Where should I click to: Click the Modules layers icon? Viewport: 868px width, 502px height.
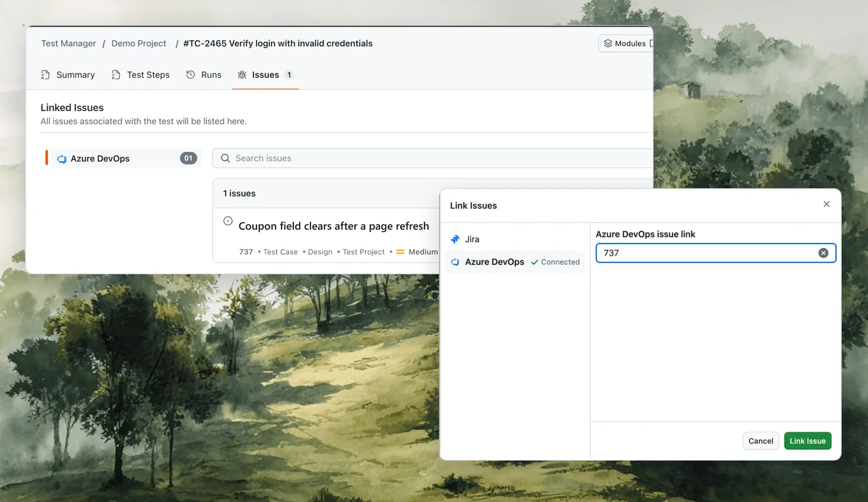point(608,43)
